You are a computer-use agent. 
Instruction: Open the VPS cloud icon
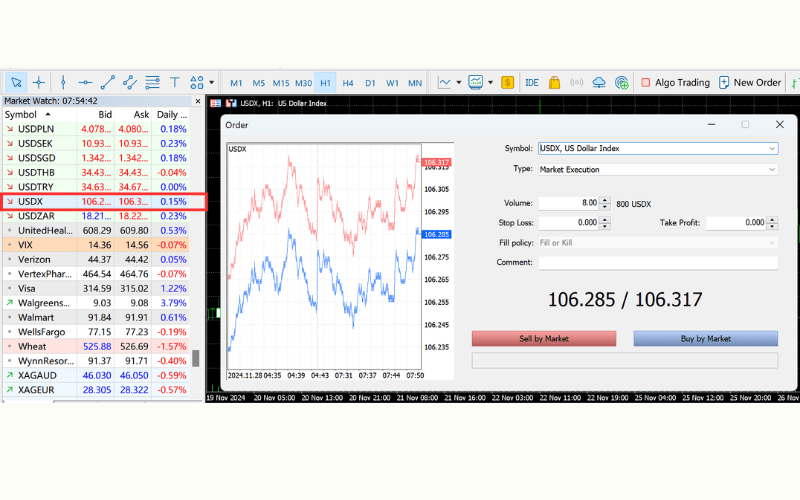[599, 82]
